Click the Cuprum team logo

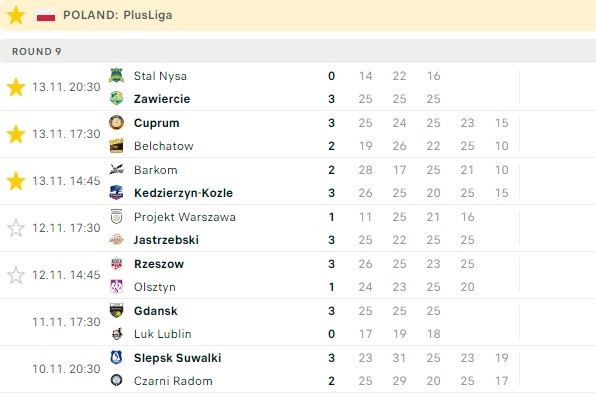point(116,123)
